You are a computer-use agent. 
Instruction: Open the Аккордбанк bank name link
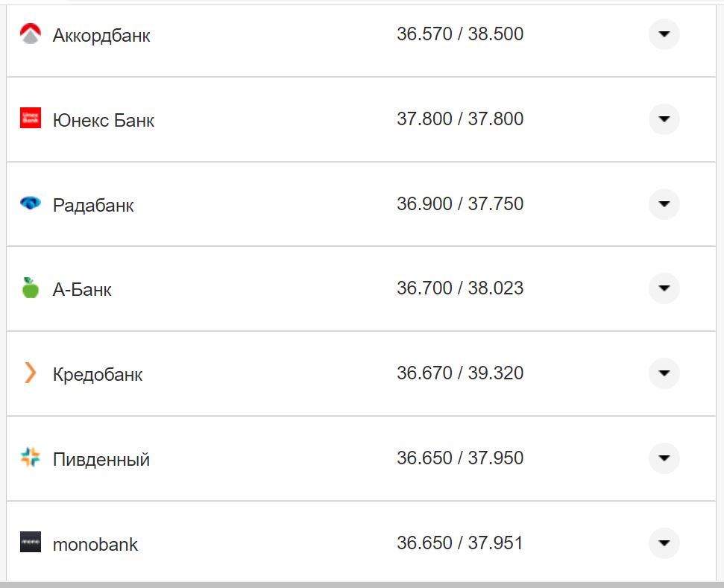[x=101, y=34]
